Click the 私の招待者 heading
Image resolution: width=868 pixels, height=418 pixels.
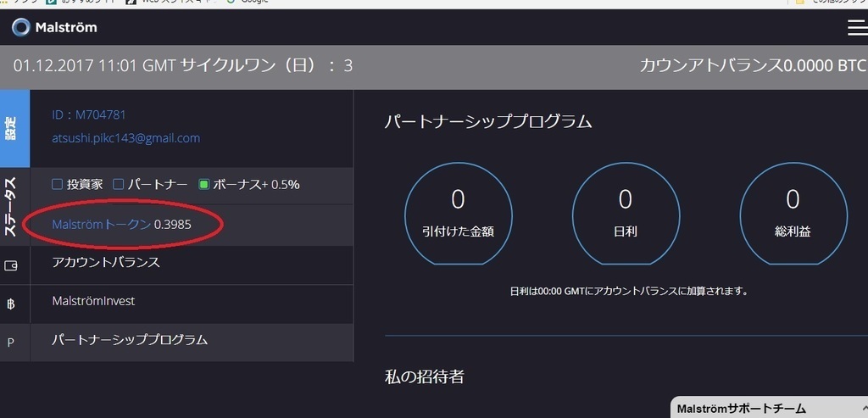click(x=424, y=377)
